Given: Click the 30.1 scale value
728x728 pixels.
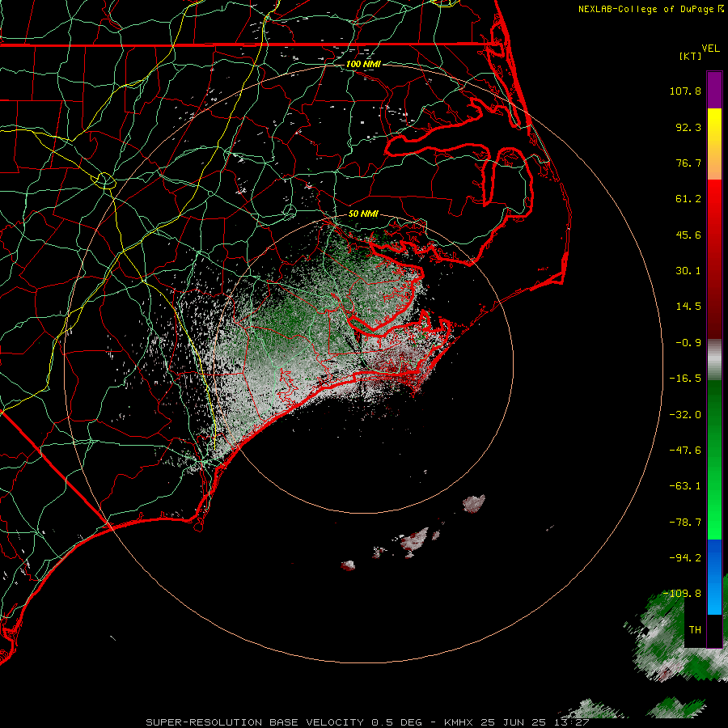Looking at the screenshot, I should [688, 271].
